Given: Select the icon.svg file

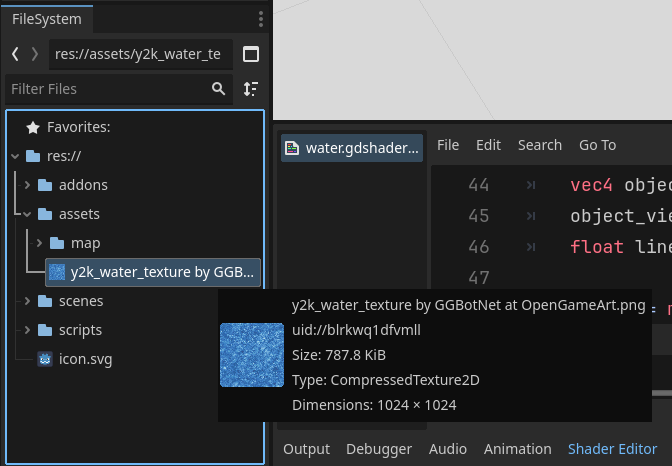Looking at the screenshot, I should [84, 359].
